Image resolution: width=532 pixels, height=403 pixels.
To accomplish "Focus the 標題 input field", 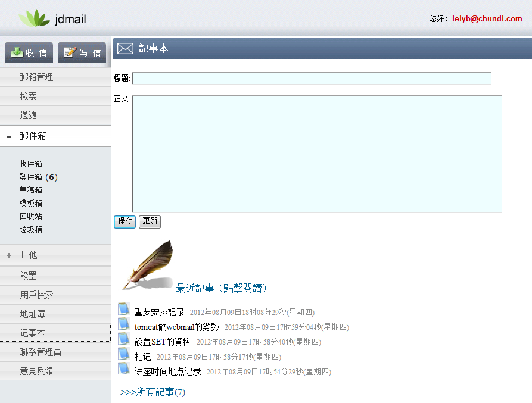I will point(312,79).
